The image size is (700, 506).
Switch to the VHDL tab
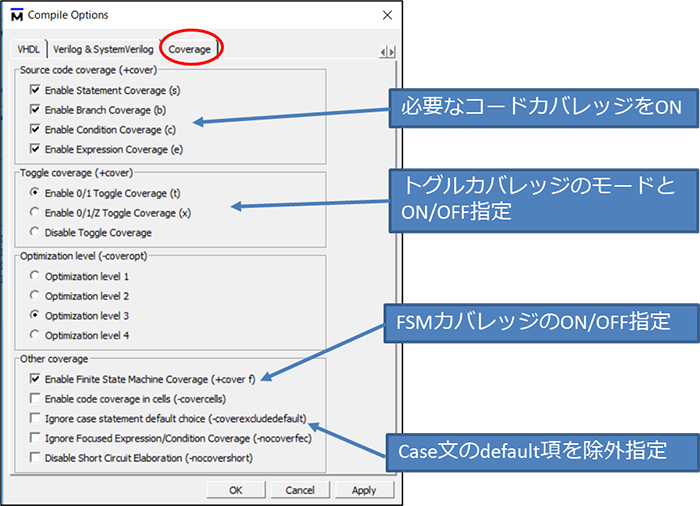pyautogui.click(x=27, y=49)
